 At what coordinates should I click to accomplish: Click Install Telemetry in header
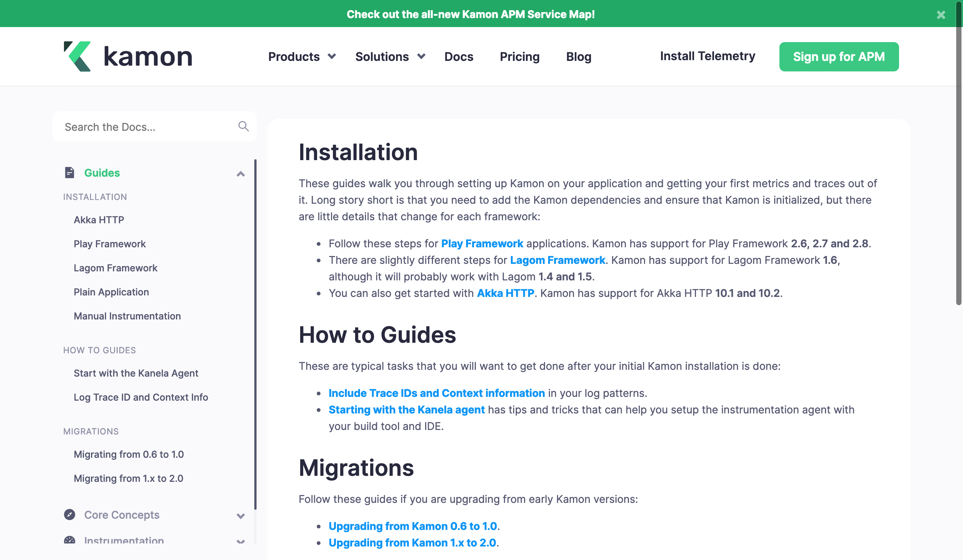coord(707,56)
